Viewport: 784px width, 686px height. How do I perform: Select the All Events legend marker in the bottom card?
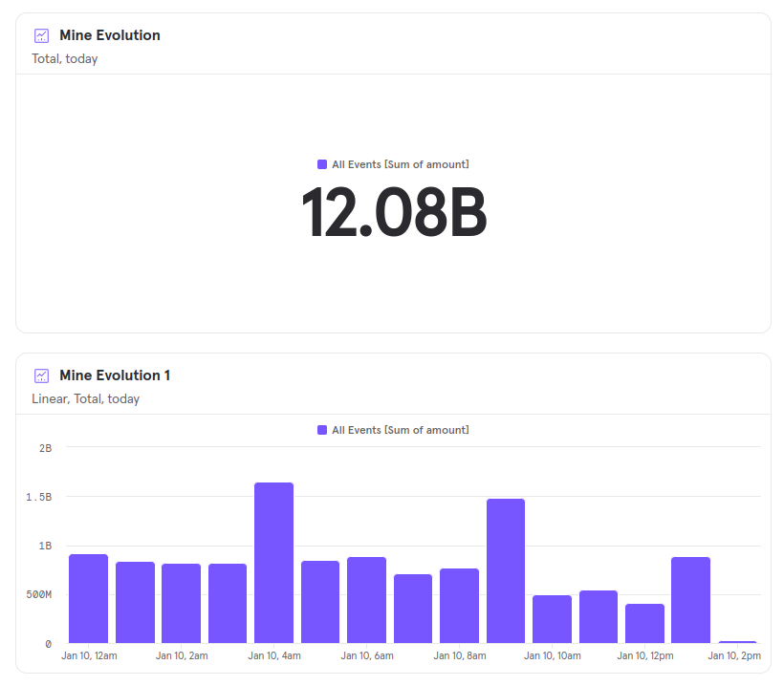321,430
